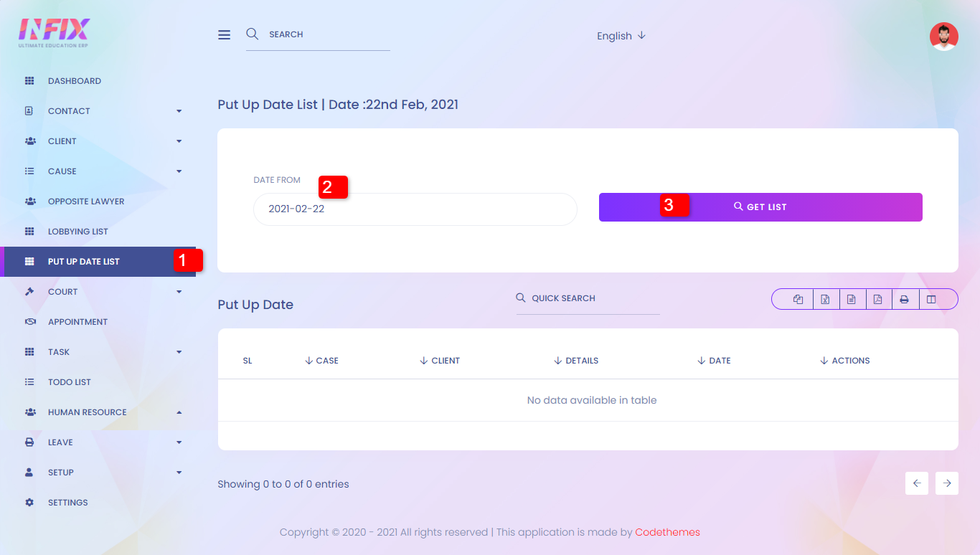Screen dimensions: 980x555
Task: Click the Date From input field
Action: point(415,209)
